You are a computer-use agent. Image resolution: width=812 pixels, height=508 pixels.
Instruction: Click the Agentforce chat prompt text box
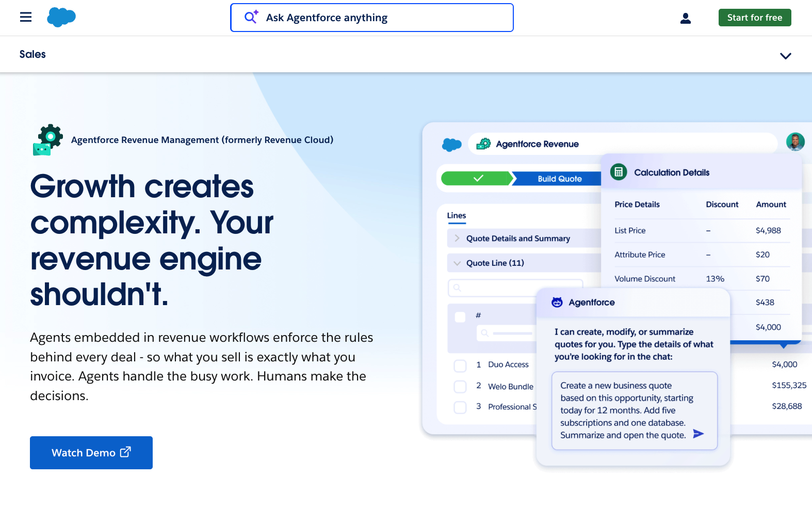[635, 410]
